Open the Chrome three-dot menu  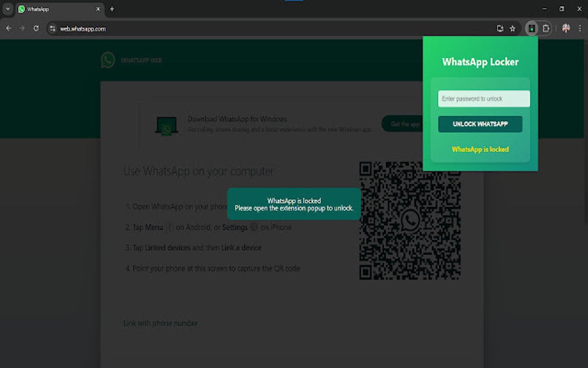580,28
